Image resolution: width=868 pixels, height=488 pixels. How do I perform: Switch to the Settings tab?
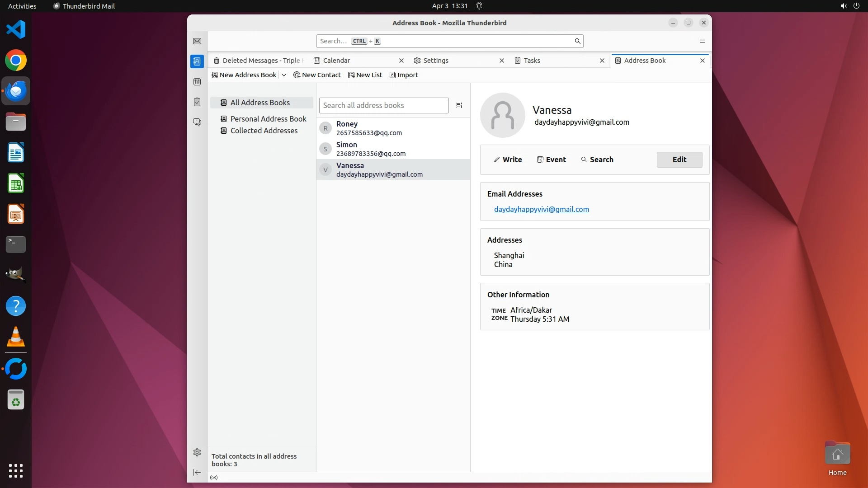tap(436, 61)
